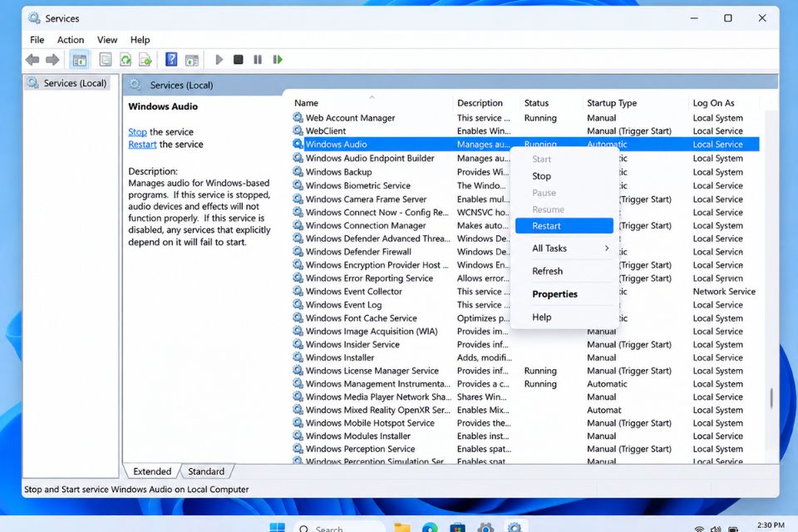Open the Action menu
Viewport: 798px width, 532px height.
coord(70,40)
